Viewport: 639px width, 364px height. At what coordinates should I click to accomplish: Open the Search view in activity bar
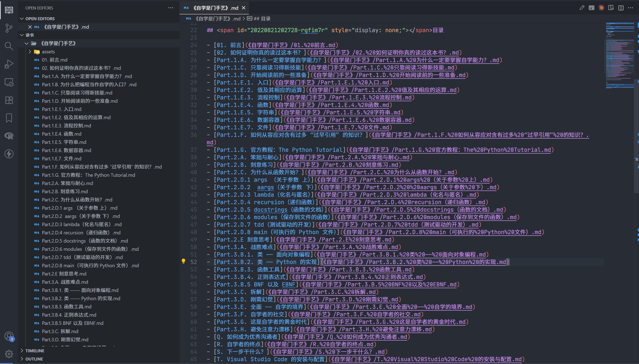coord(9,46)
